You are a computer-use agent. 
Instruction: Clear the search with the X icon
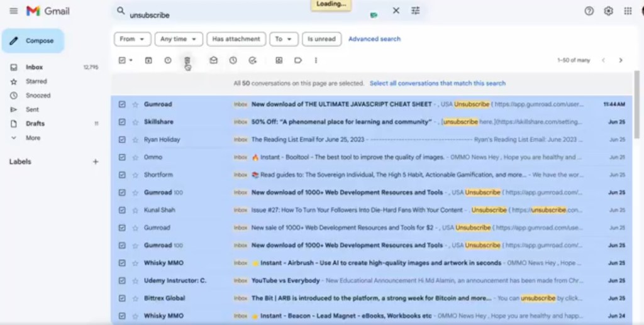(396, 11)
